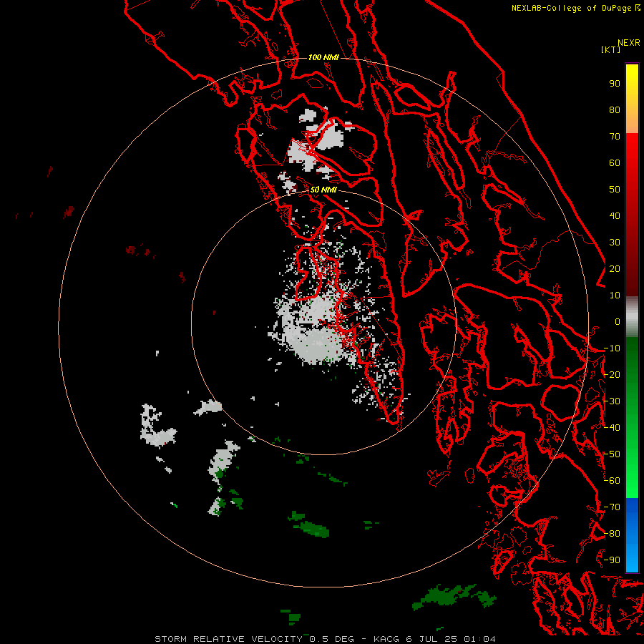Select the -60 value on velocity scale
Image resolution: width=644 pixels, height=644 pixels.
click(612, 481)
